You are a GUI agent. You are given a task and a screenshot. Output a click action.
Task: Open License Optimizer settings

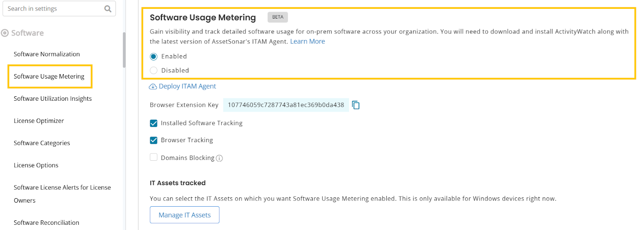[x=39, y=120]
